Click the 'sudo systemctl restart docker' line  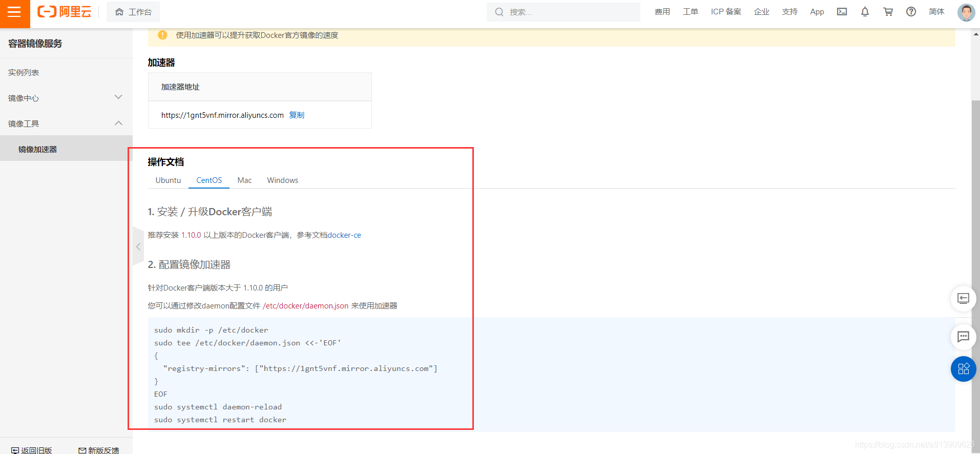coord(220,420)
